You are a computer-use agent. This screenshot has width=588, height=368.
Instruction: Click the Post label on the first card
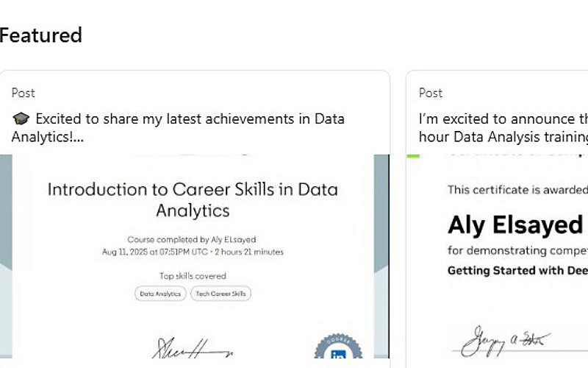click(24, 93)
